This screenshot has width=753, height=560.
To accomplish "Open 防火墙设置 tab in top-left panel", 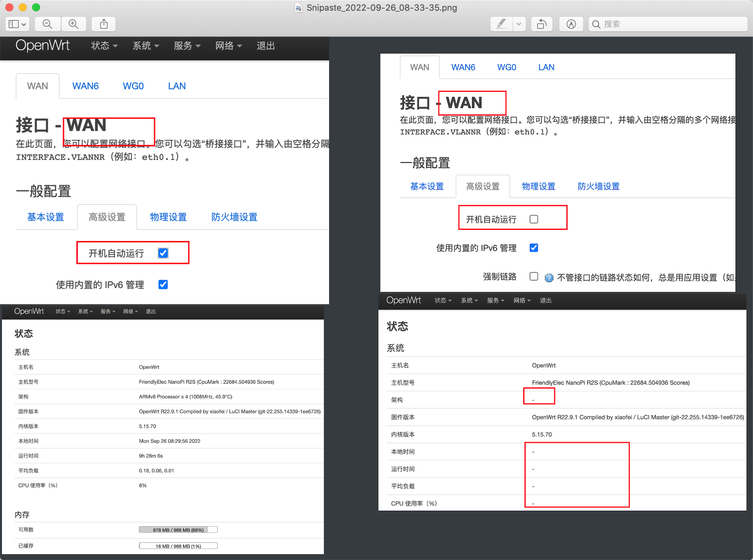I will click(234, 217).
